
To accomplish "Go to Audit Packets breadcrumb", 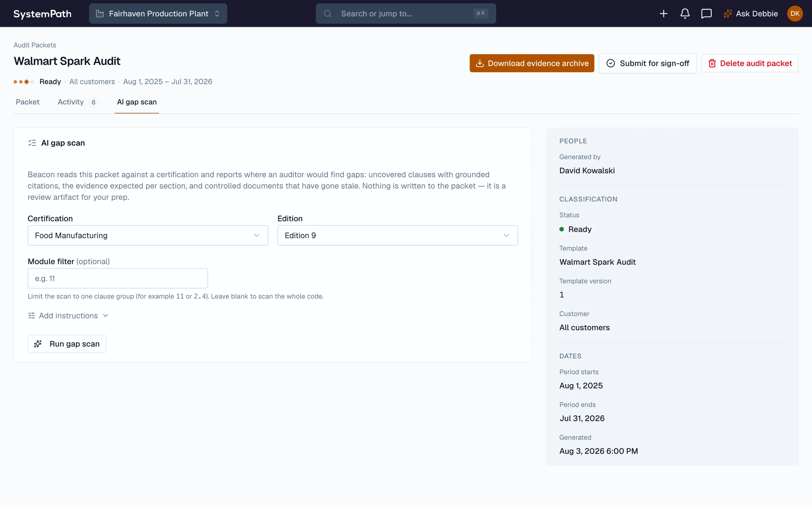I will [x=35, y=45].
